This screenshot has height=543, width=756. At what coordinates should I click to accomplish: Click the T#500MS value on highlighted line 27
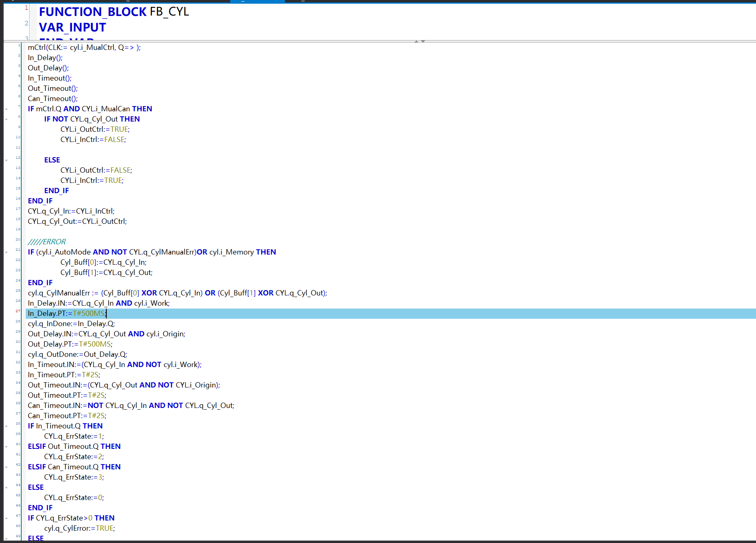coord(89,313)
